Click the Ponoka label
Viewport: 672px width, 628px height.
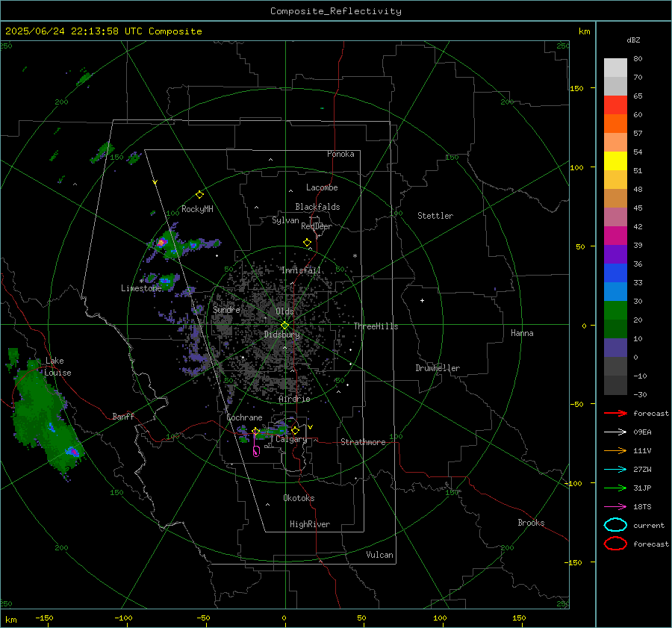340,154
